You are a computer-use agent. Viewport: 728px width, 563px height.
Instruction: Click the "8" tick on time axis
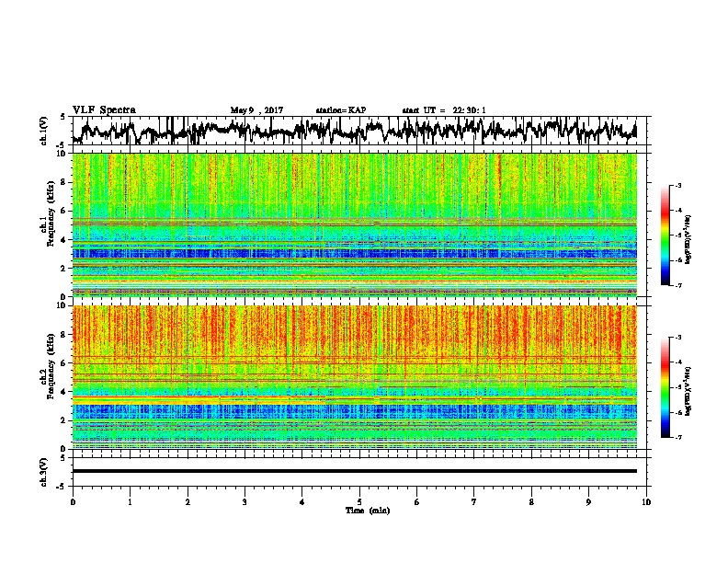pyautogui.click(x=531, y=502)
